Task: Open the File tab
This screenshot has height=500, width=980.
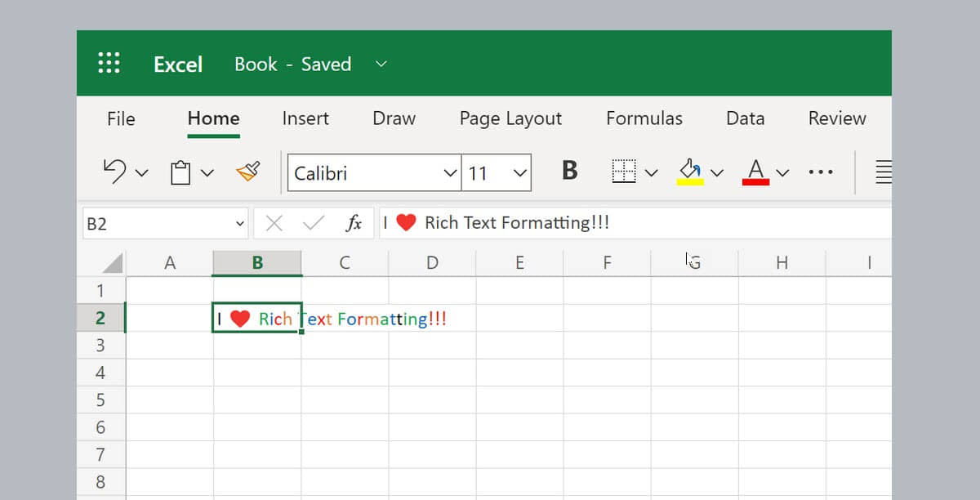Action: coord(121,118)
